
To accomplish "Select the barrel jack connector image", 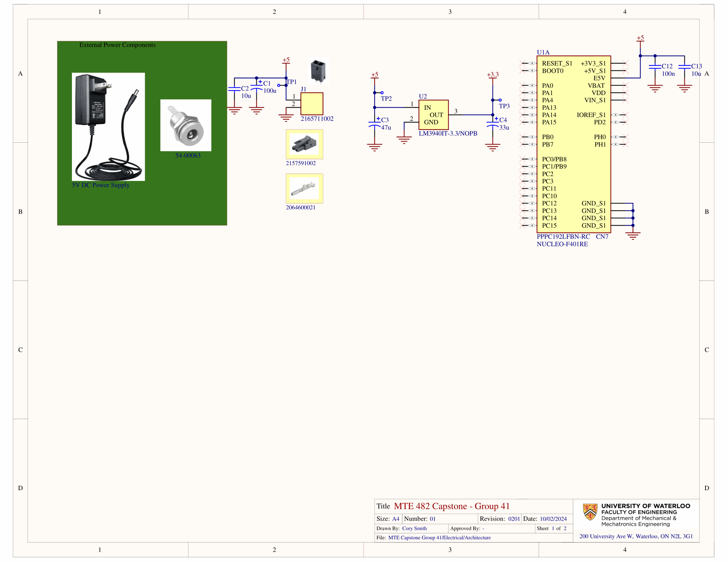I will (186, 125).
